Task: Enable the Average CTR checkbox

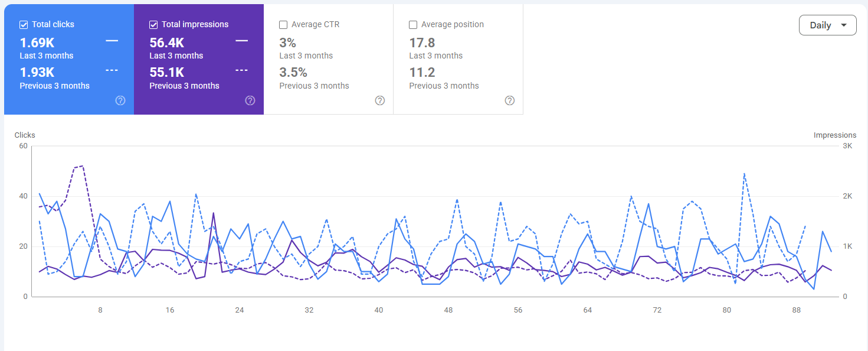Action: (x=283, y=25)
